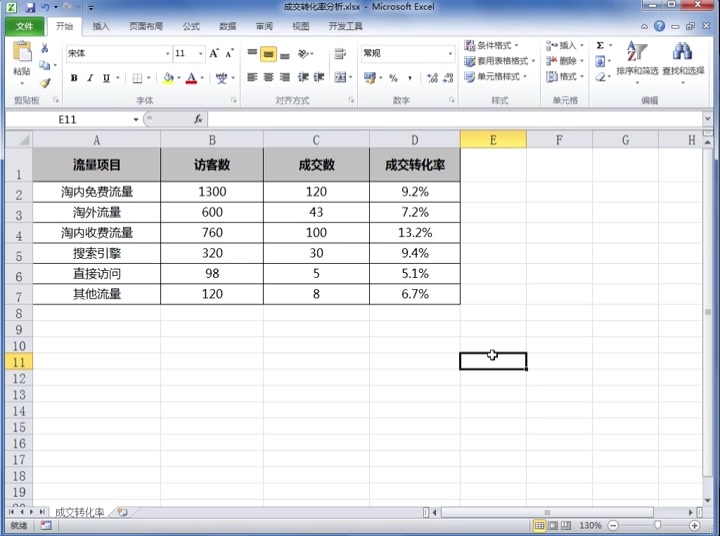This screenshot has width=720, height=536.
Task: Open Excel Help question mark
Action: tap(659, 26)
